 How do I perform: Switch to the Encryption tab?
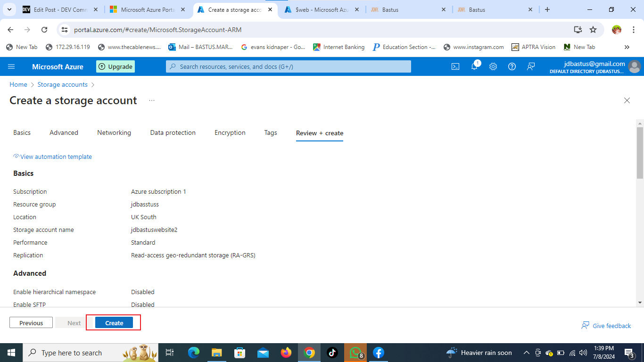pos(230,133)
